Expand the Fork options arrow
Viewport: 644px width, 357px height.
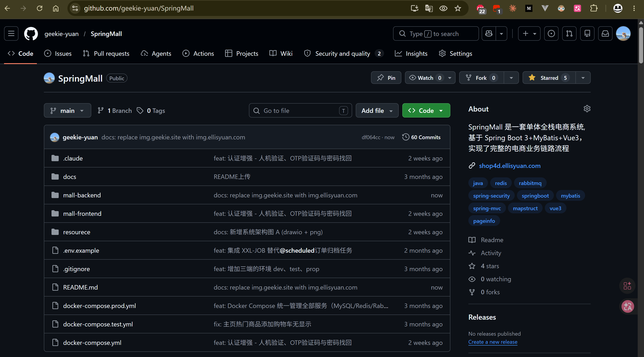point(511,78)
